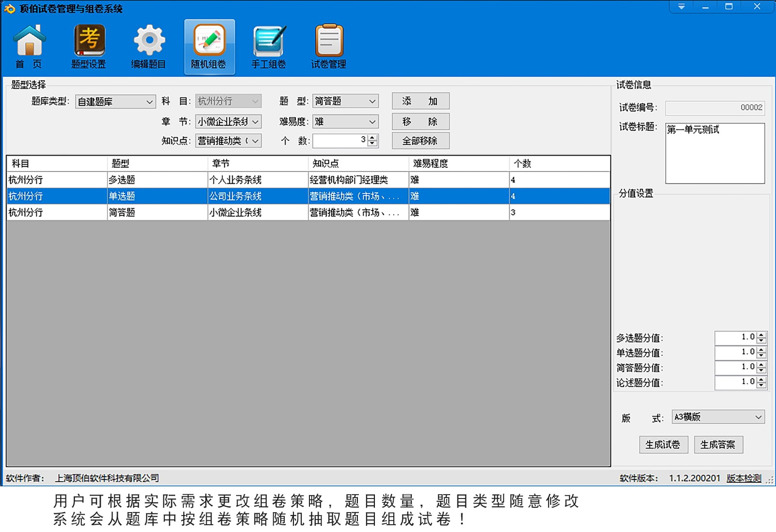Click the title bar dropdown arrow icon
The image size is (776, 532).
[681, 7]
